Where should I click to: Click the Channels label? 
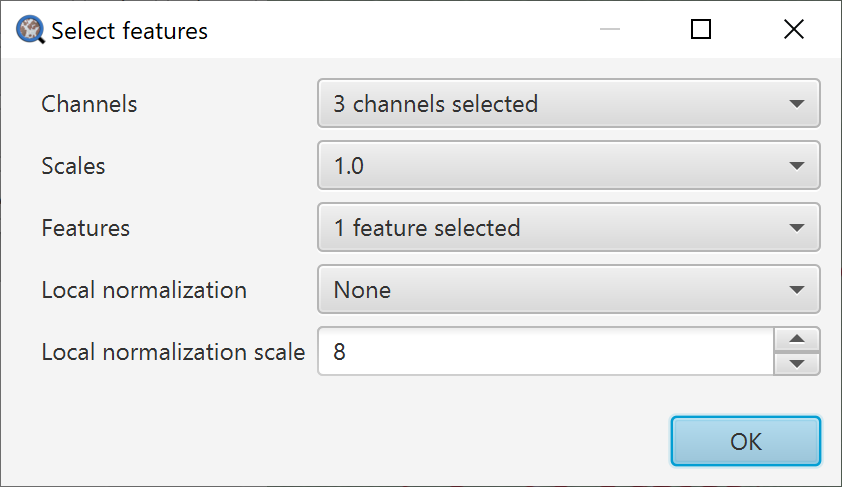click(x=89, y=104)
